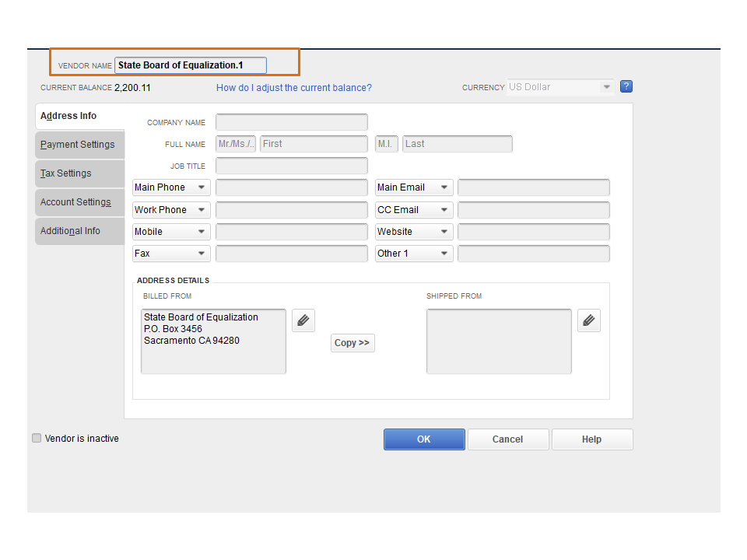Click the Last name field

(458, 144)
